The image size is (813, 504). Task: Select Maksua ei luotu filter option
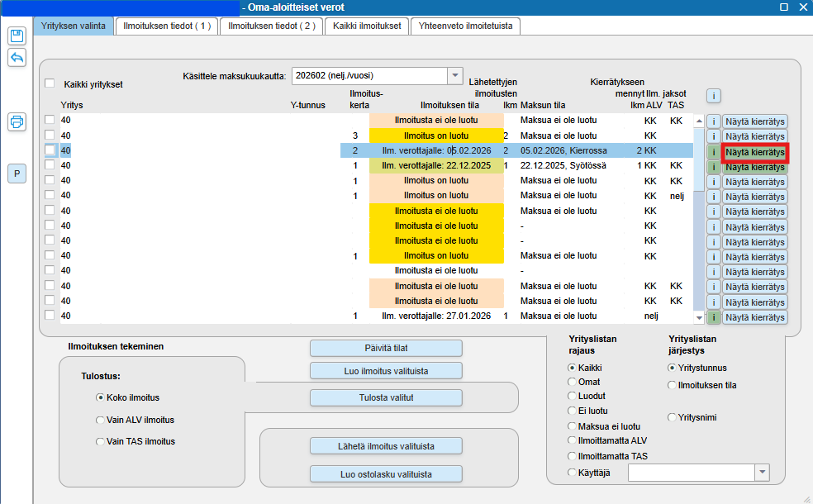point(572,426)
